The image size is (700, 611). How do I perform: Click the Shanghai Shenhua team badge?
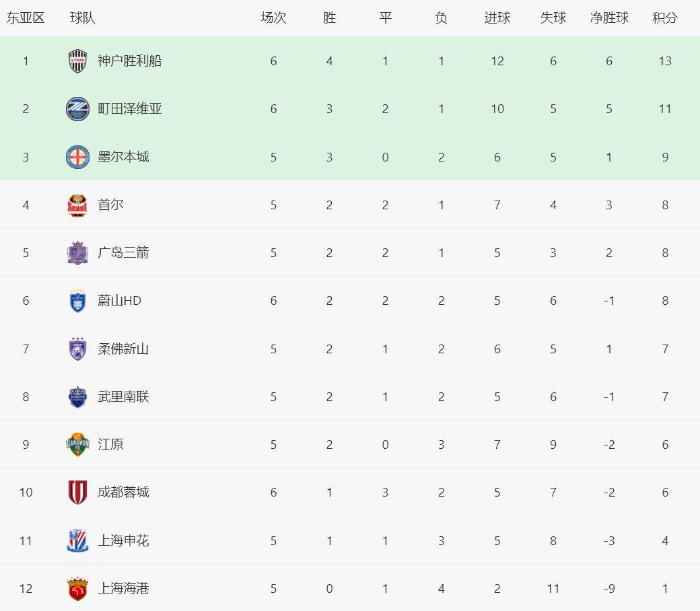coord(77,540)
